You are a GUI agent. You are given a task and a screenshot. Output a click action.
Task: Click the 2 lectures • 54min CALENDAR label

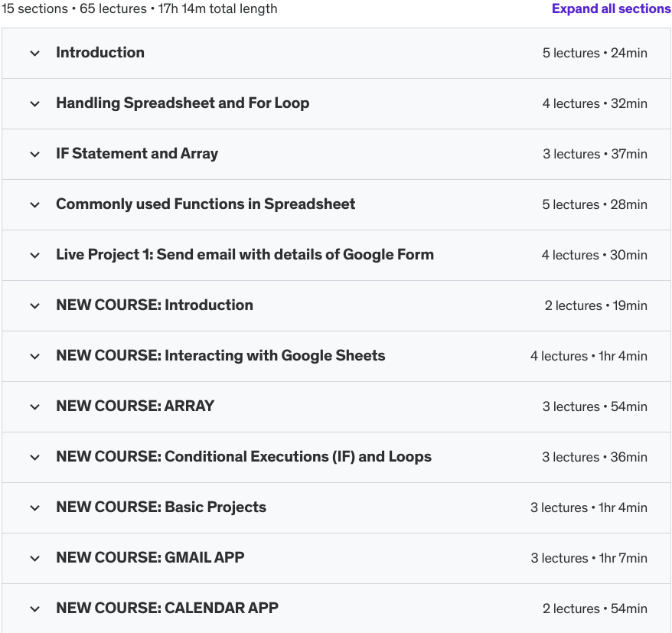595,609
